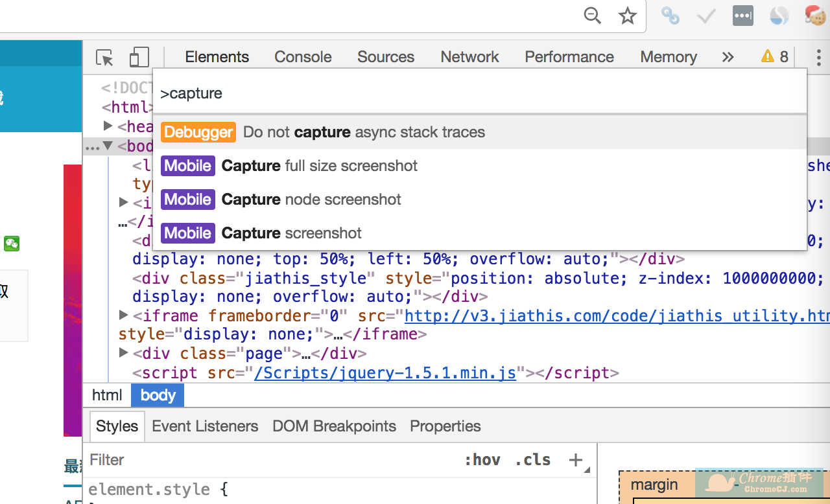Viewport: 830px width, 504px height.
Task: Open the jiathis_utility iframe src link
Action: coord(617,315)
